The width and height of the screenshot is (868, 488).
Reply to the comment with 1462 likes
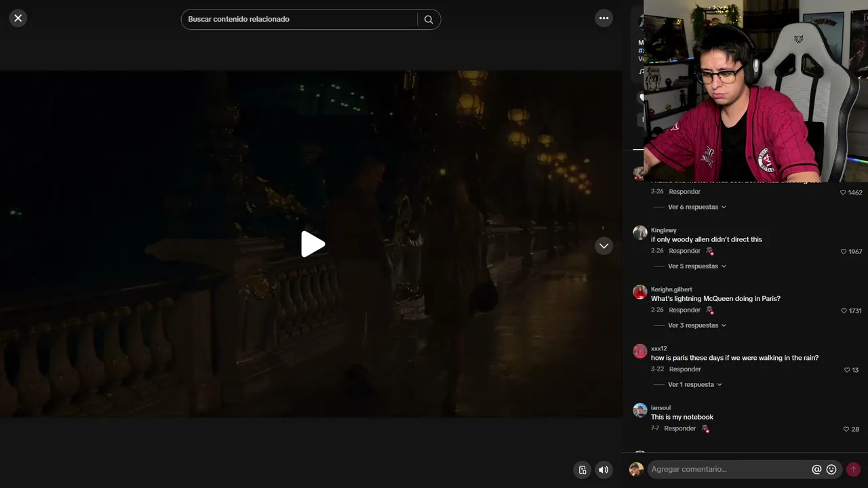click(685, 192)
